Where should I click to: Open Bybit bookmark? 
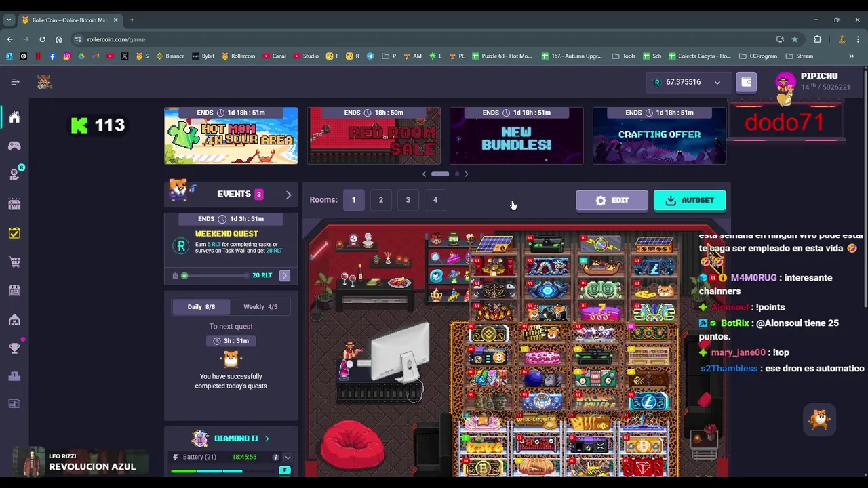click(203, 56)
